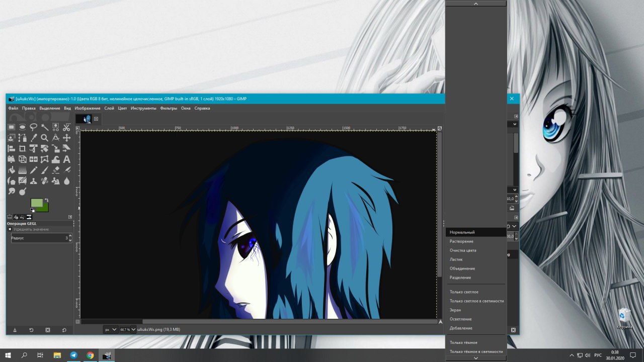Image resolution: width=644 pixels, height=362 pixels.
Task: Select the Ink tool
Action: click(x=12, y=180)
